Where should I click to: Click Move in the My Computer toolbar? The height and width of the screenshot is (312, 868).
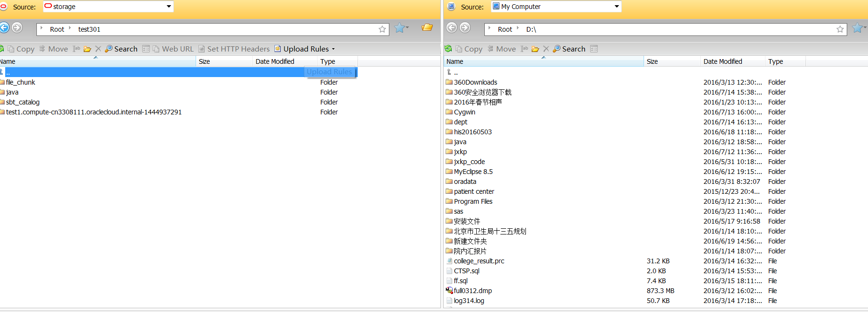(x=501, y=49)
